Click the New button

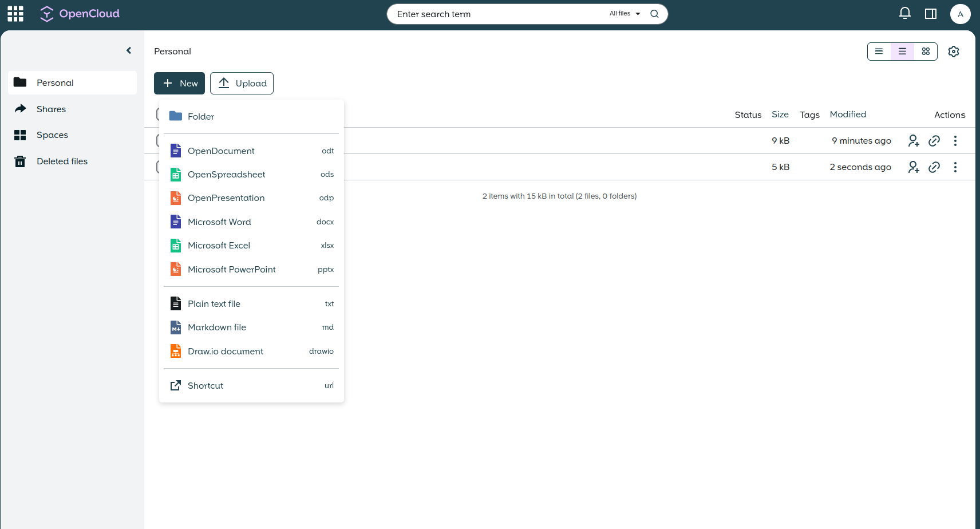pos(179,83)
